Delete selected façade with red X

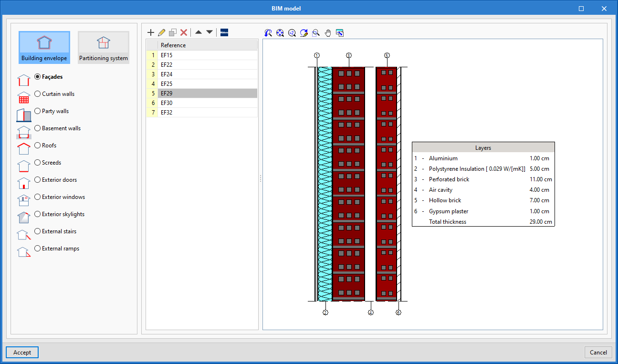184,32
